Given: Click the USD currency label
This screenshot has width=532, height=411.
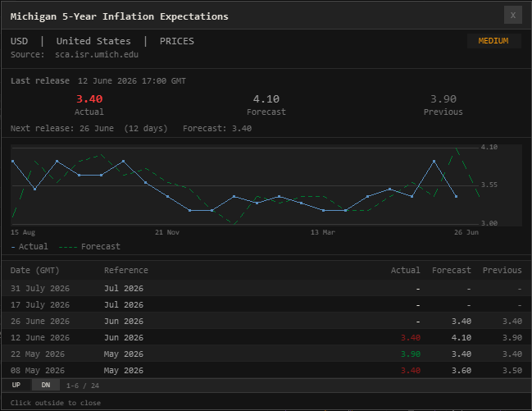Looking at the screenshot, I should (20, 41).
